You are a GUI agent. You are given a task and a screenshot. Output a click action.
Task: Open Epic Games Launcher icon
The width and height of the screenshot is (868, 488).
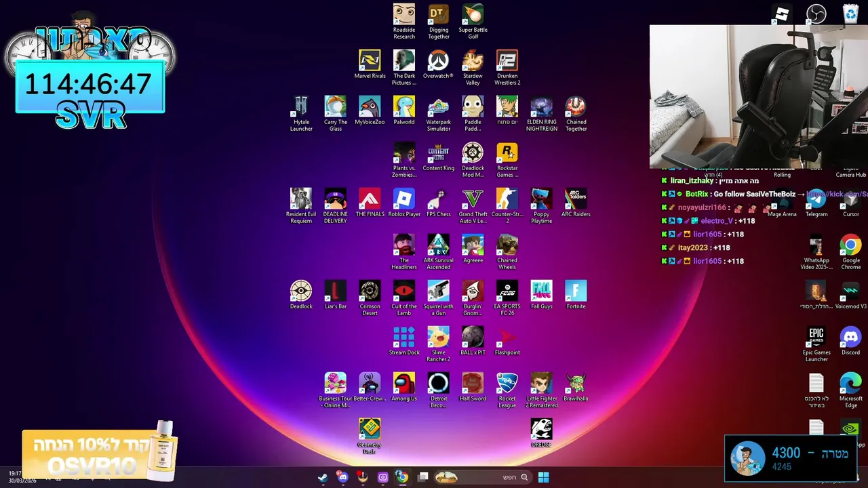(x=816, y=344)
